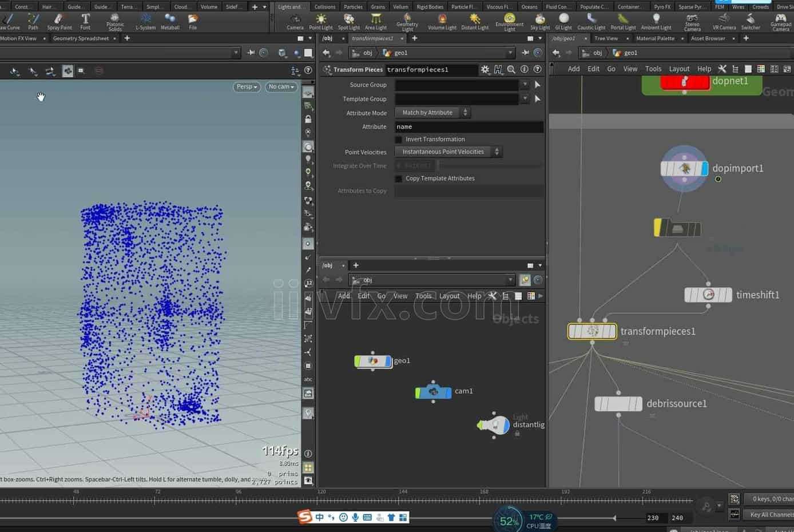
Task: Click the transformpieces1 node icon
Action: tap(592, 331)
